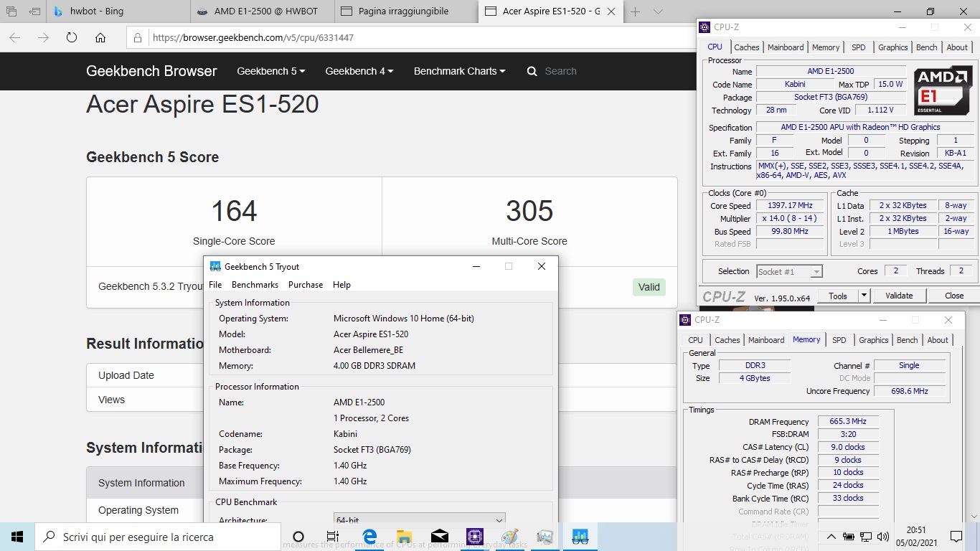Open the Mail app from taskbar
This screenshot has width=980, height=551.
click(440, 537)
